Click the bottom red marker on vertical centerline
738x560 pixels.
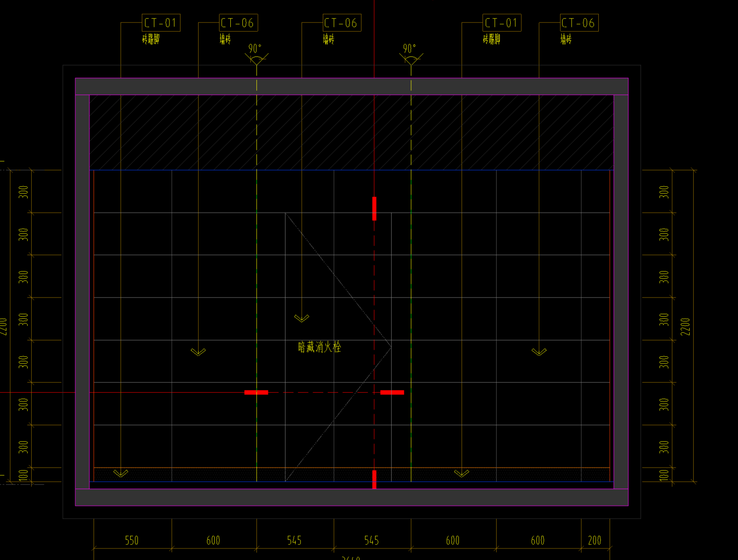click(x=374, y=479)
